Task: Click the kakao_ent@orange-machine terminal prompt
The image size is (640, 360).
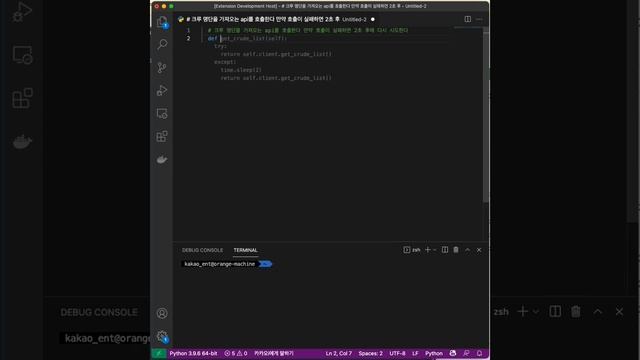Action: [x=220, y=264]
